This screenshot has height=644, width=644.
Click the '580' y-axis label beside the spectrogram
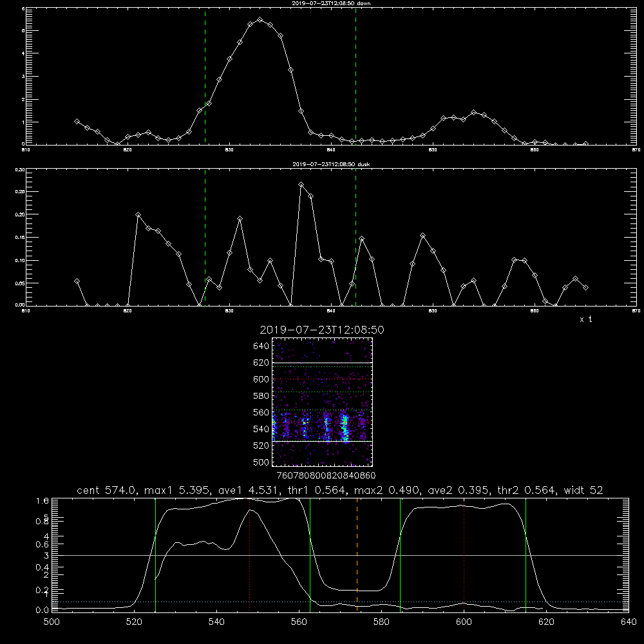261,395
